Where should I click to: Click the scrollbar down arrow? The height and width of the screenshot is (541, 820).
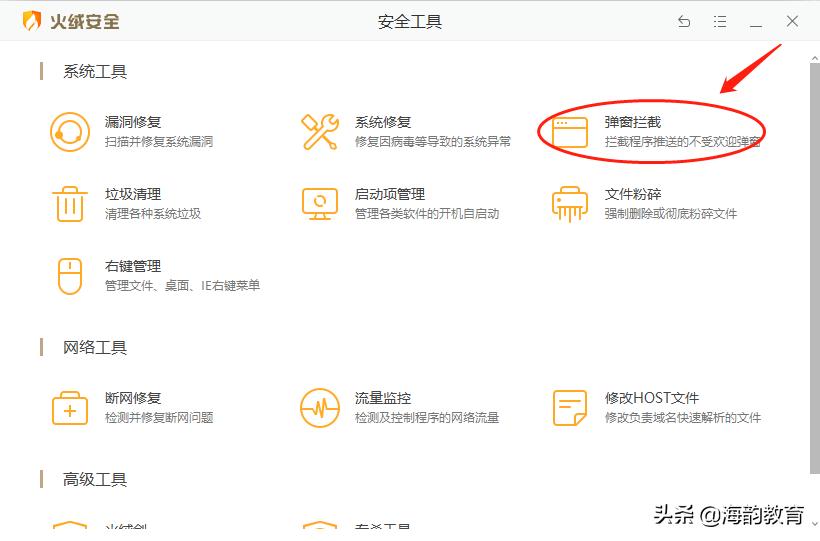click(815, 523)
